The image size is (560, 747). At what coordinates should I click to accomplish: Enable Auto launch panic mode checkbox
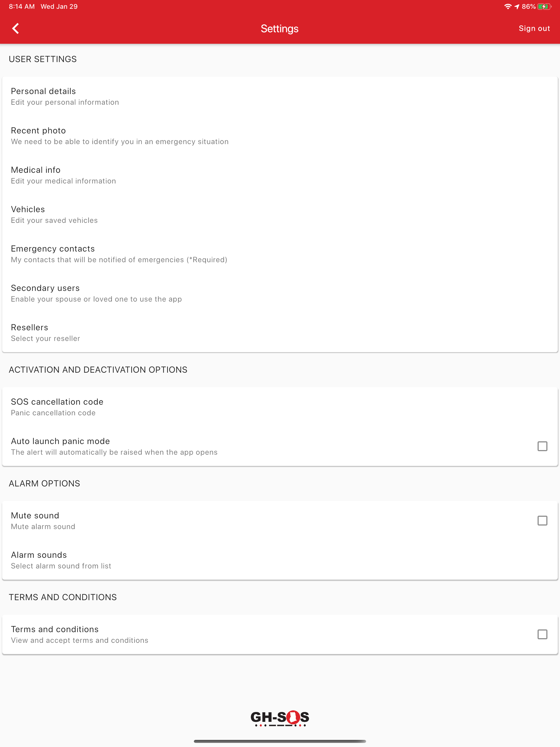tap(542, 446)
